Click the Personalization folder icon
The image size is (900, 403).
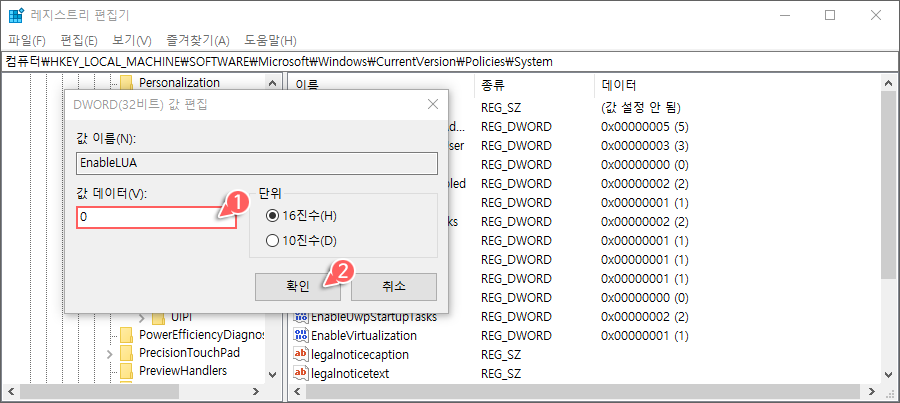(x=126, y=83)
